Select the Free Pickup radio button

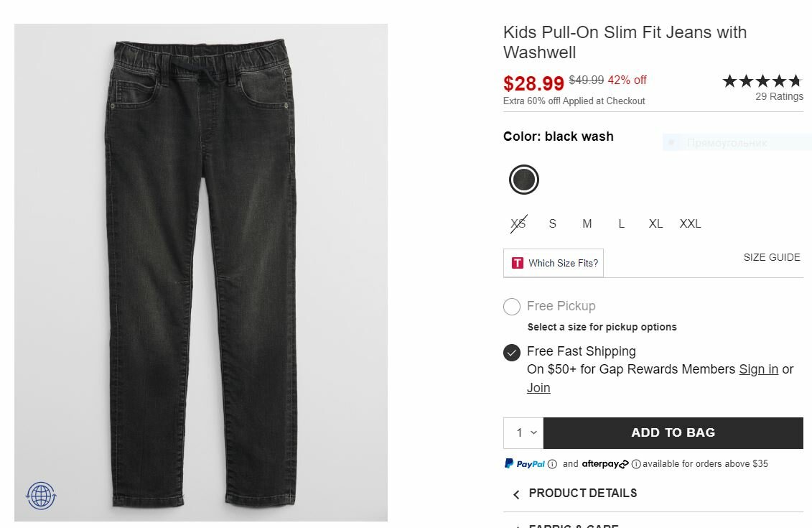(x=512, y=307)
